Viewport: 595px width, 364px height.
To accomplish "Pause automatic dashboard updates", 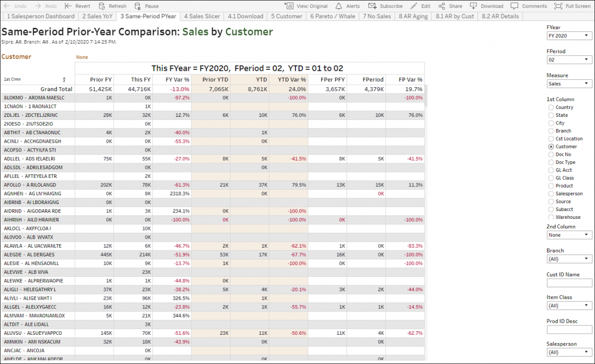I will 143,6.
